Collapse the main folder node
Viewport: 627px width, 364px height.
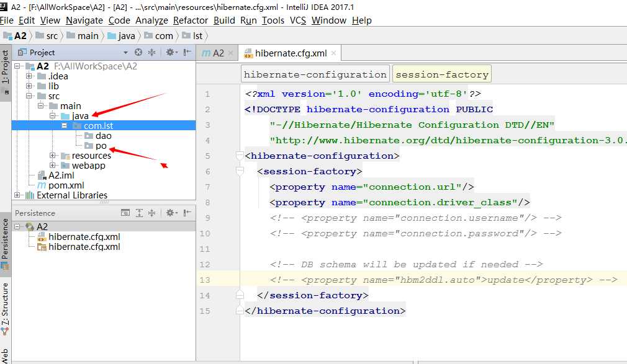[x=40, y=106]
